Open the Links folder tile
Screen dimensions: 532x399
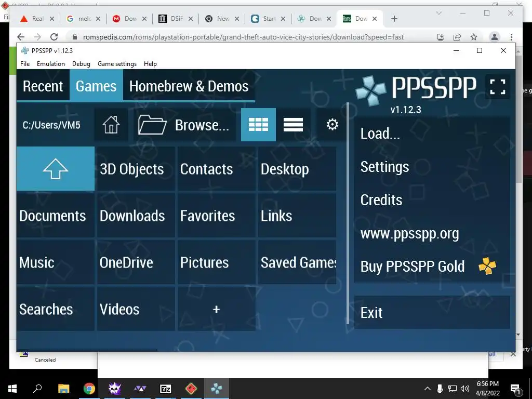297,216
